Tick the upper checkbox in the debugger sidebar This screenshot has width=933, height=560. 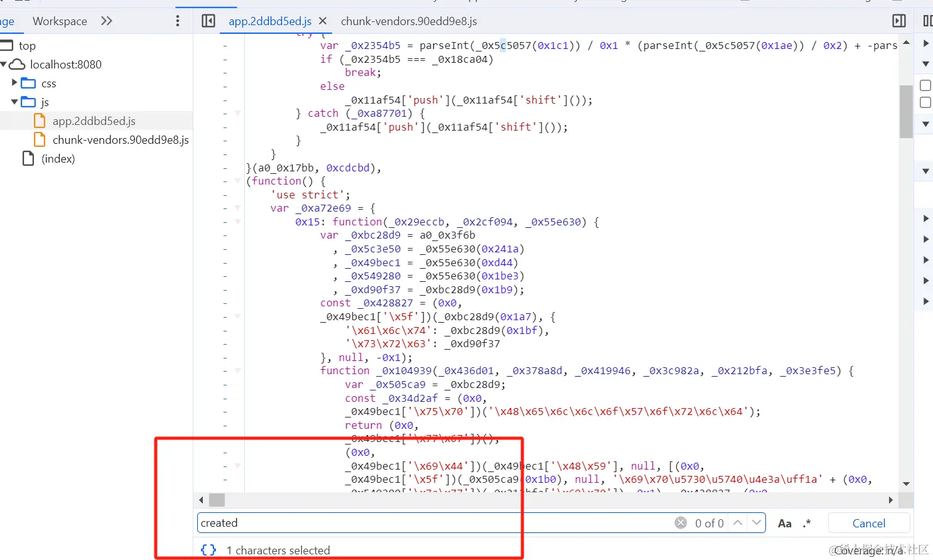point(925,85)
